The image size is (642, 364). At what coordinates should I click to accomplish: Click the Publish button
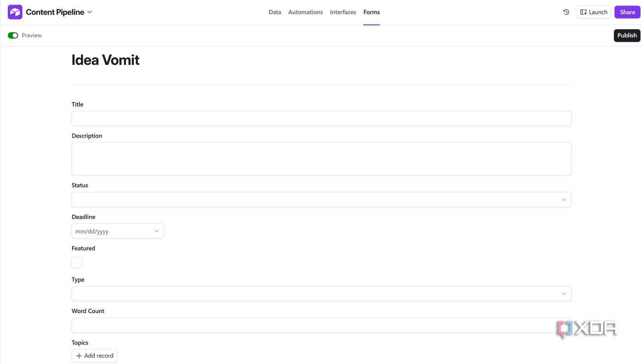(x=627, y=35)
